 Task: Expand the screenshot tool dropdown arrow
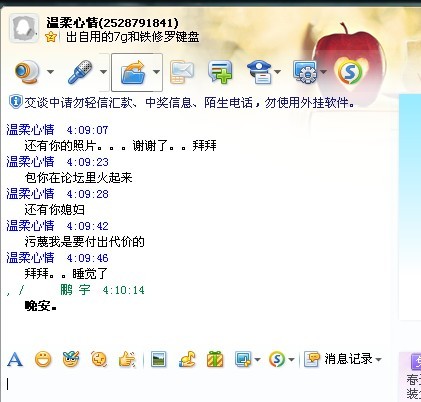click(257, 360)
